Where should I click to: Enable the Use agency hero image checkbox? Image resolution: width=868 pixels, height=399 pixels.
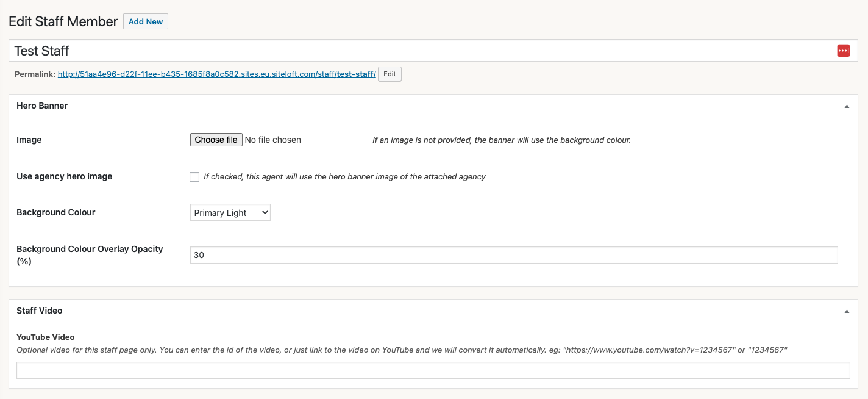tap(194, 176)
